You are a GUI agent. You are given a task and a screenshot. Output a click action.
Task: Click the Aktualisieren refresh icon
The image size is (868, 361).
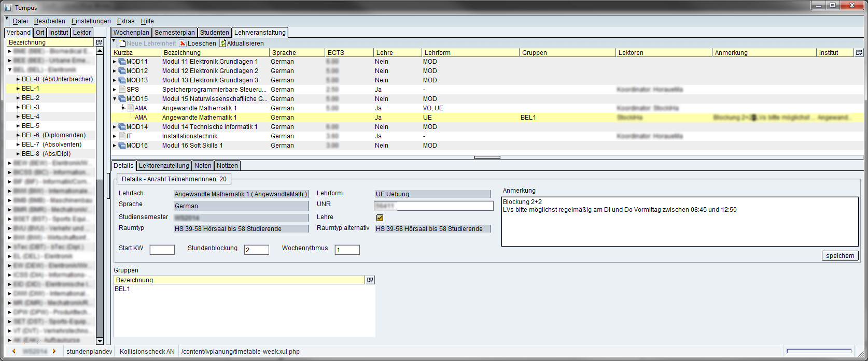coord(223,44)
